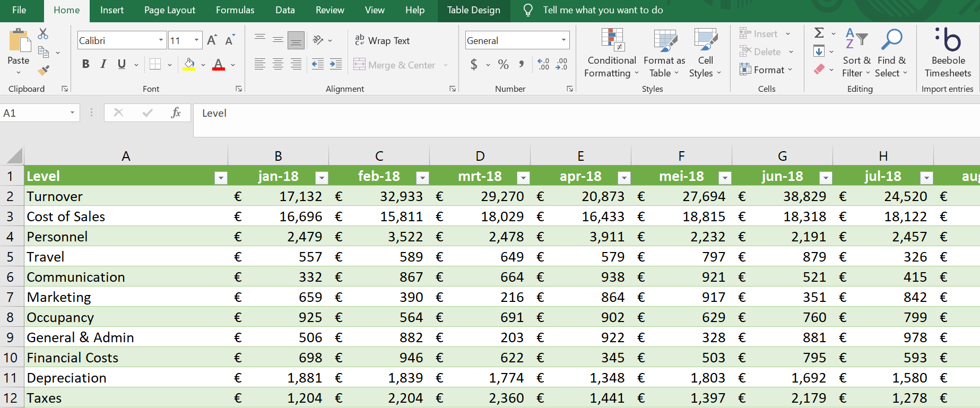980x408 pixels.
Task: Click the Format Painter brush icon
Action: [x=44, y=70]
